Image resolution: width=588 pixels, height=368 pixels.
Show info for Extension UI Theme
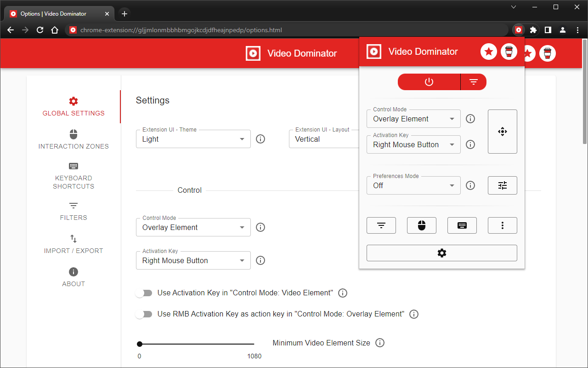(260, 139)
